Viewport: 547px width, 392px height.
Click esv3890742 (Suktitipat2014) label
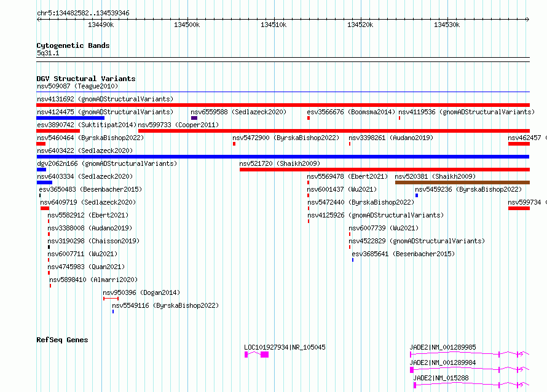pyautogui.click(x=87, y=125)
